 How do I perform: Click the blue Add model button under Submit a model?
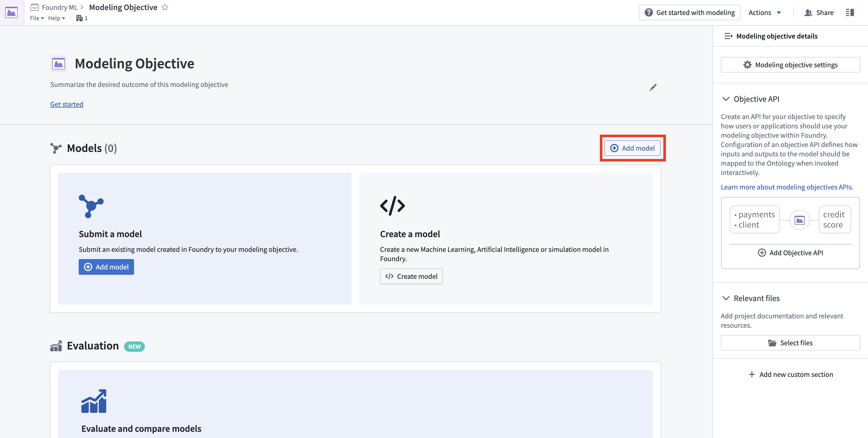[x=106, y=267]
